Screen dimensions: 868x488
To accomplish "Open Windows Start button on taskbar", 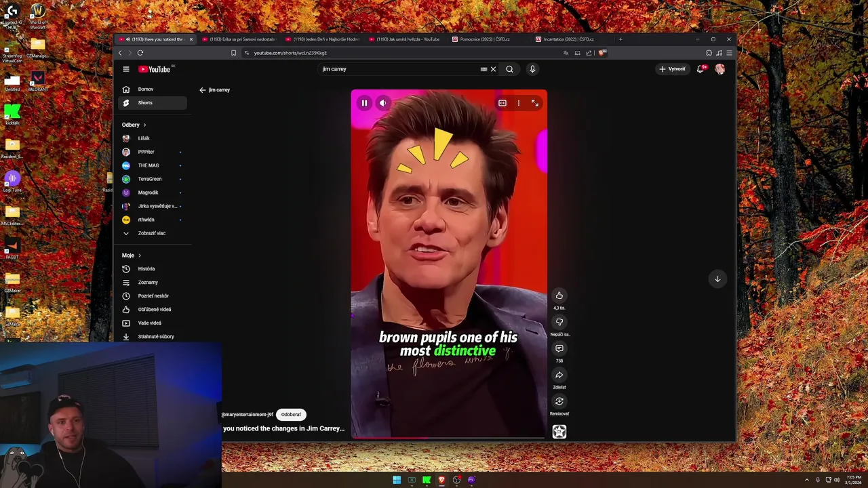I will [397, 480].
